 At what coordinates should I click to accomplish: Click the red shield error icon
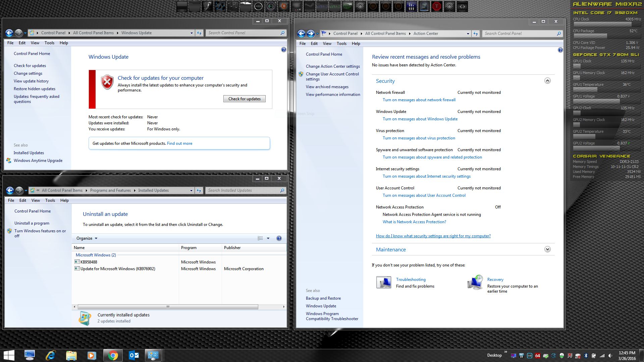click(107, 82)
